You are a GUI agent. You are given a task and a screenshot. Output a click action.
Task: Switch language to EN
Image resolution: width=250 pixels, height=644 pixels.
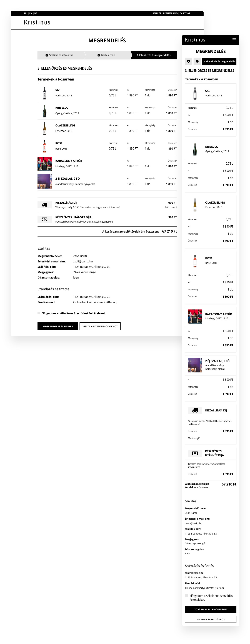(31, 13)
